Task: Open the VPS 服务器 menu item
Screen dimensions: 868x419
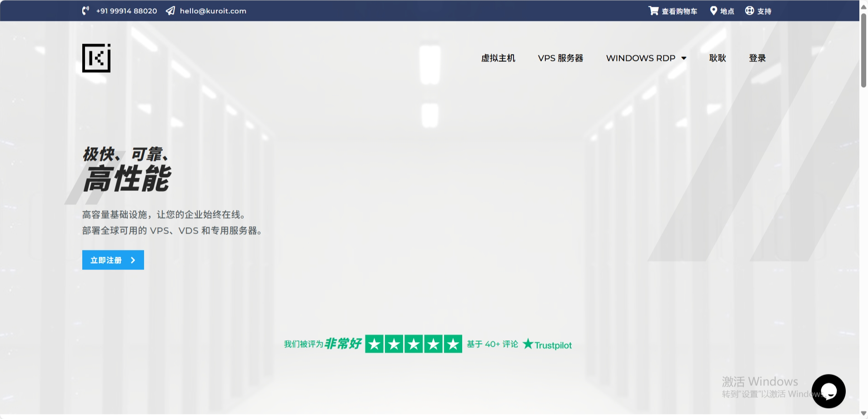Action: click(x=560, y=58)
